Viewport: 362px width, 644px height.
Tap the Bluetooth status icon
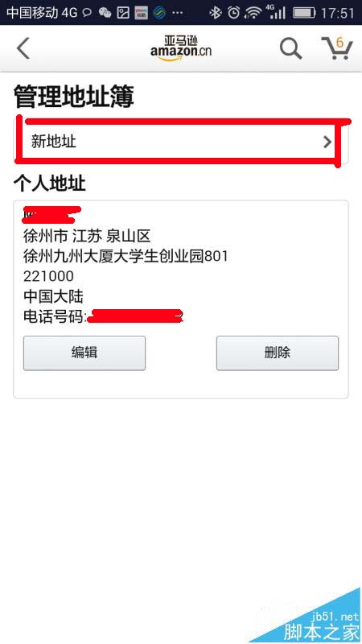(215, 13)
